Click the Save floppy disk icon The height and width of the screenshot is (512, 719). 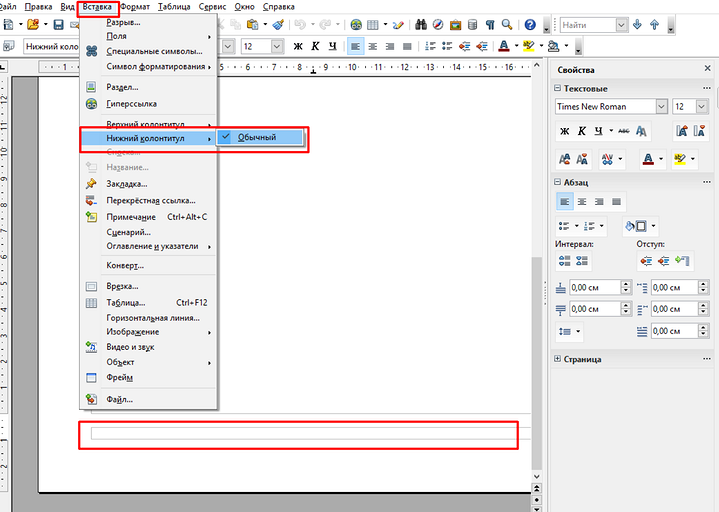click(58, 24)
